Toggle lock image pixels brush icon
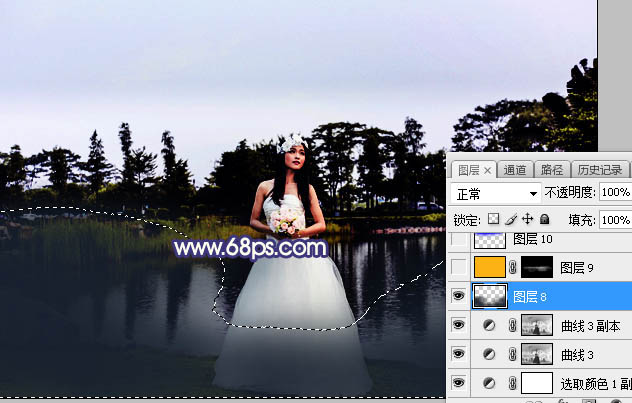Image resolution: width=632 pixels, height=403 pixels. tap(511, 219)
